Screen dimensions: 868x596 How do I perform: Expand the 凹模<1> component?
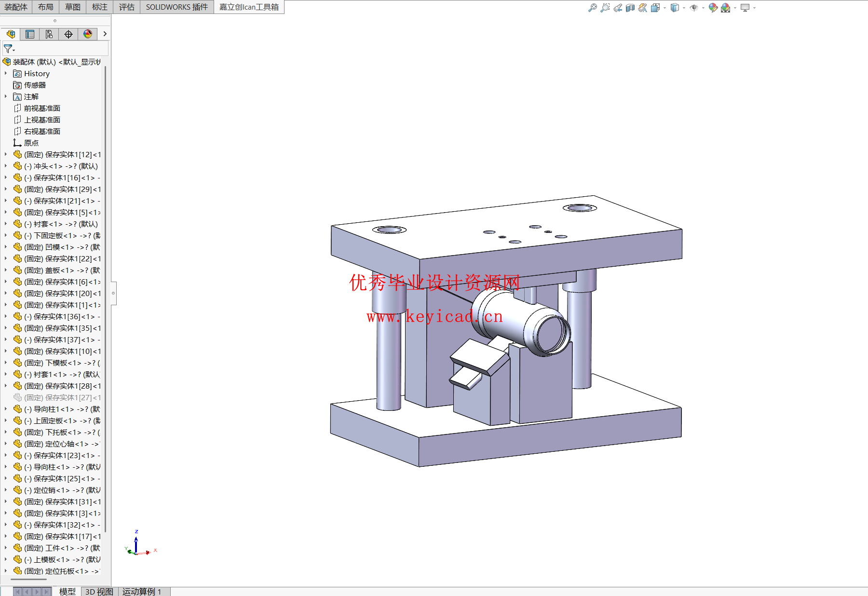[6, 247]
